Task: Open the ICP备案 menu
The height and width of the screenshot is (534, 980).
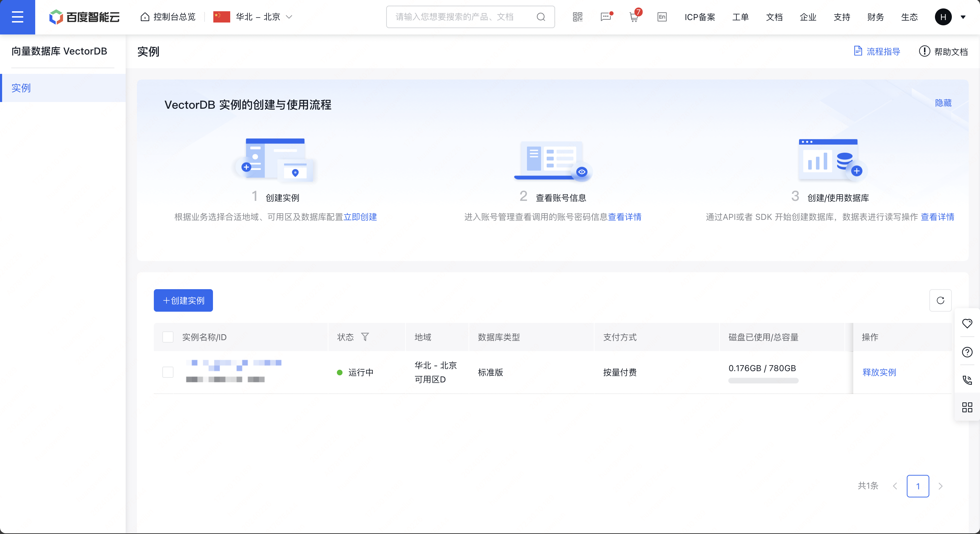Action: 699,17
